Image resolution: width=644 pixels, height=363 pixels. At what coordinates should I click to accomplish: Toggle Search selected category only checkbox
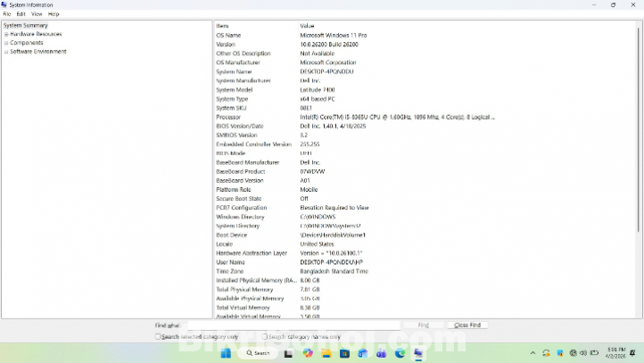158,337
